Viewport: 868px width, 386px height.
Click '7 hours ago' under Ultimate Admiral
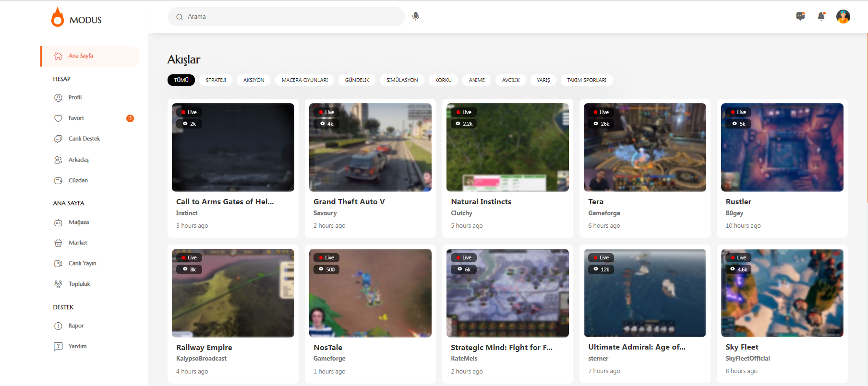pos(604,371)
